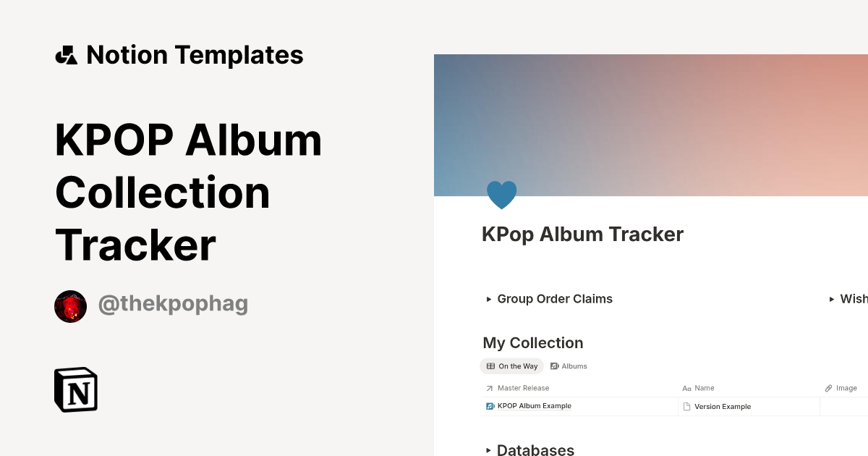Image resolution: width=868 pixels, height=456 pixels.
Task: Click the creator's avatar thumbnail
Action: [x=71, y=306]
